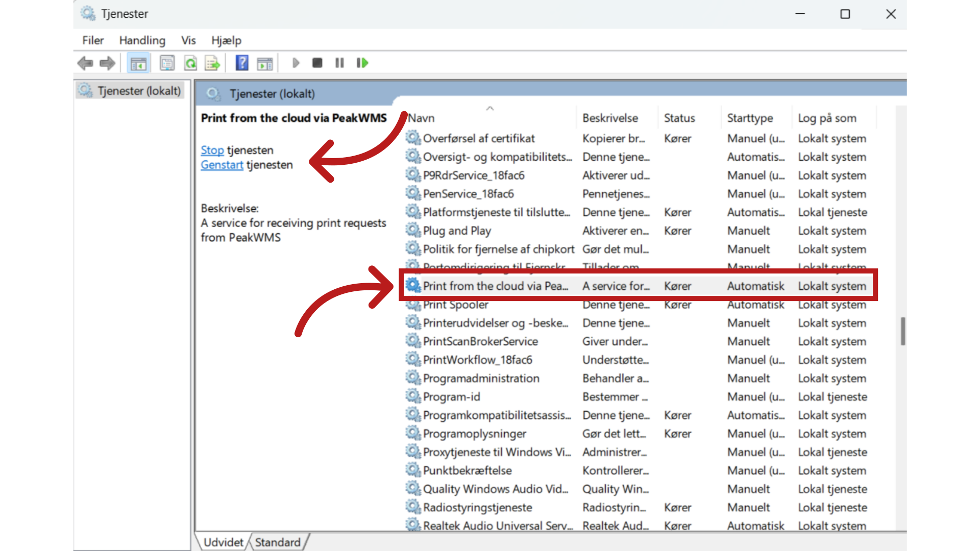Click gear icon beside PrintWorkflow_18fac6
980x551 pixels.
click(x=412, y=359)
